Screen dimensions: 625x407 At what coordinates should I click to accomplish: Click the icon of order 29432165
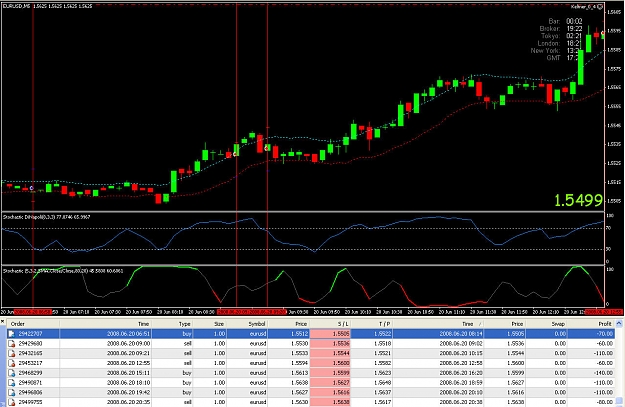click(11, 354)
